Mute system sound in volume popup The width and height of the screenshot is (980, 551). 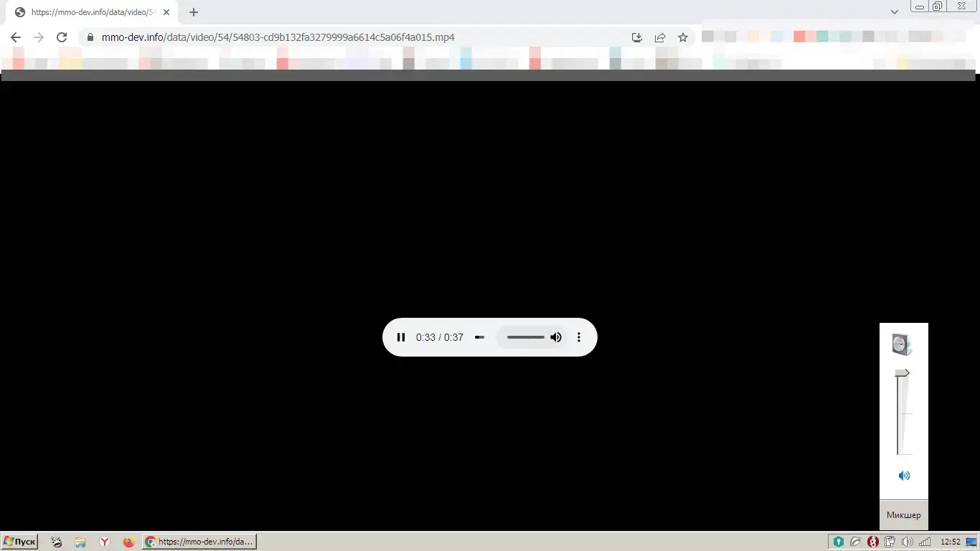tap(904, 476)
